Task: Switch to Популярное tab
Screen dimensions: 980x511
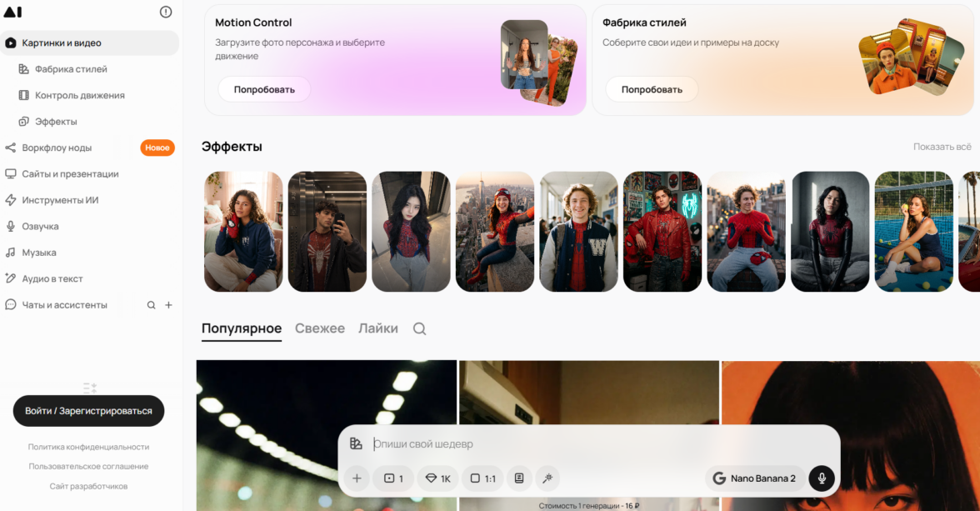Action: [x=242, y=328]
